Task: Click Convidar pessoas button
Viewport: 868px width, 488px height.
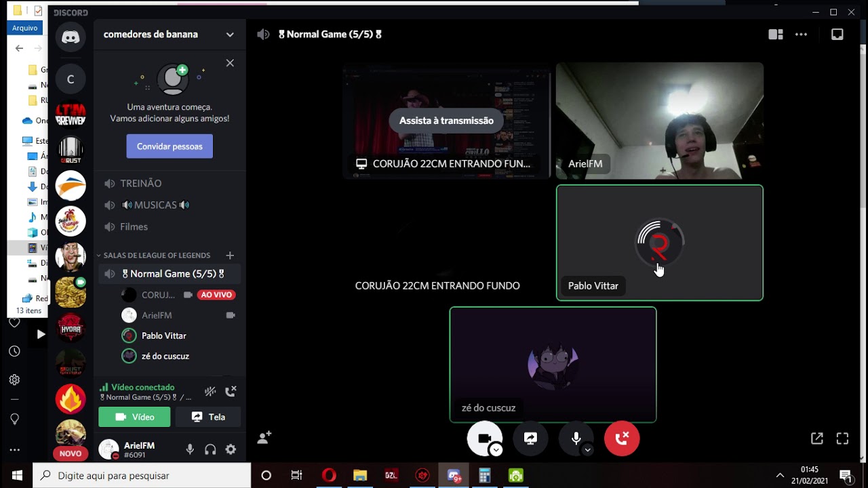Action: (x=170, y=146)
